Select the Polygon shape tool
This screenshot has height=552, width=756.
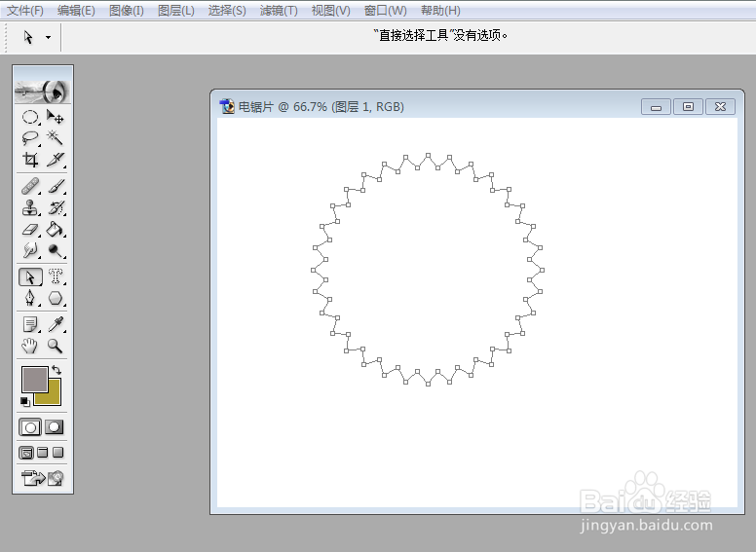55,298
